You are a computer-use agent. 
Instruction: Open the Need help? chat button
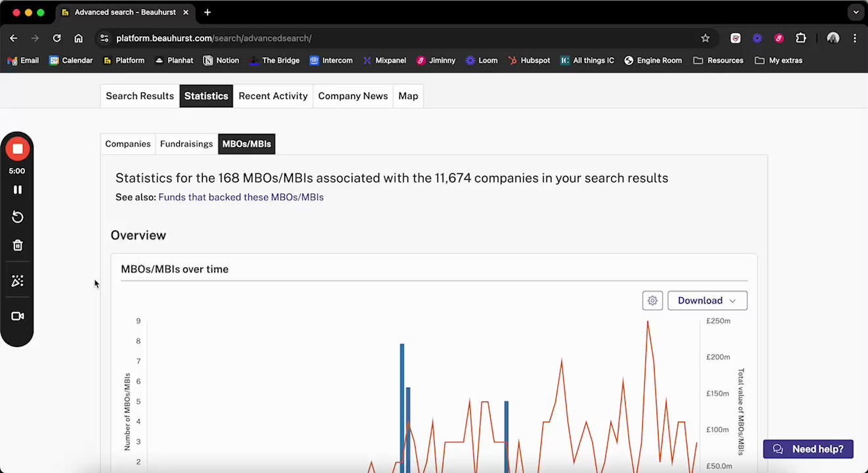808,449
